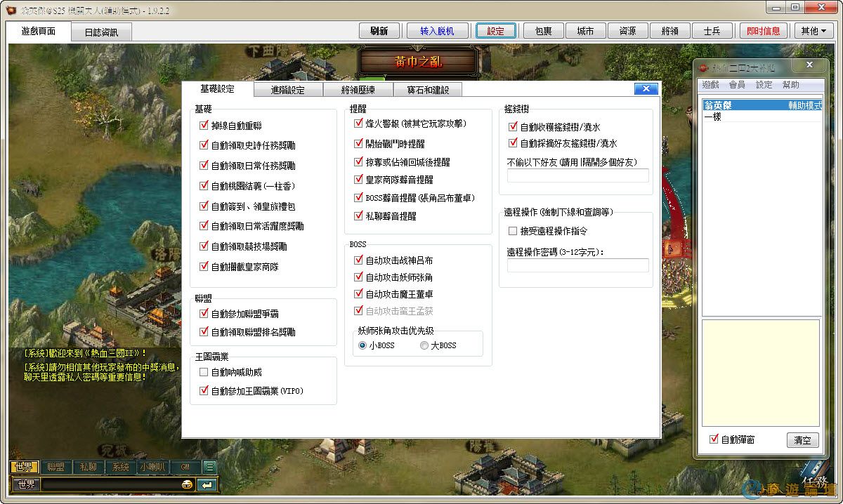The height and width of the screenshot is (504, 843).
Task: Close the settings dialog with blue X
Action: pyautogui.click(x=645, y=89)
